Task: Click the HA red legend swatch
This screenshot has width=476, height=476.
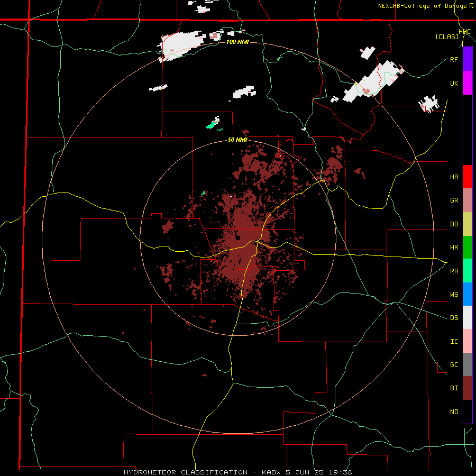Action: [467, 177]
